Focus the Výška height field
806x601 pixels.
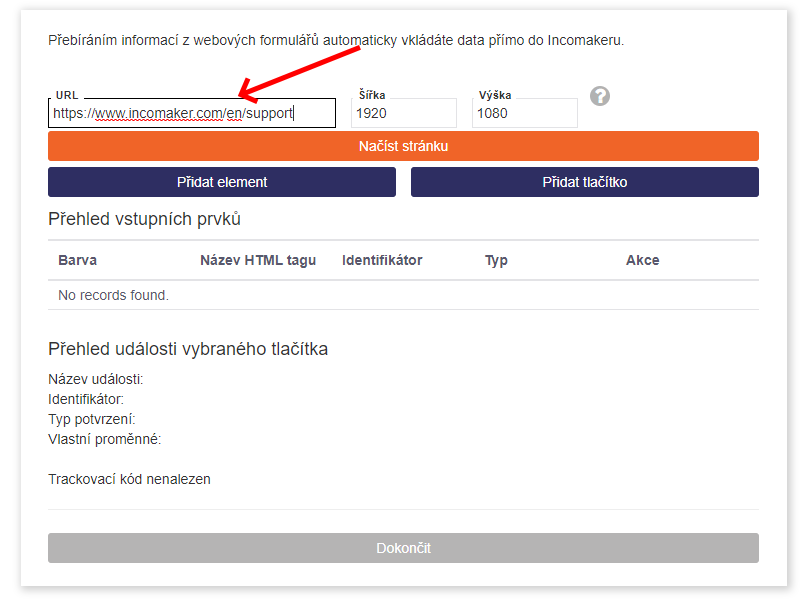525,113
